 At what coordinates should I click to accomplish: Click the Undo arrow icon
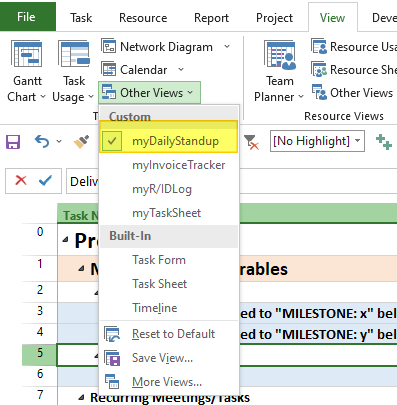click(42, 141)
